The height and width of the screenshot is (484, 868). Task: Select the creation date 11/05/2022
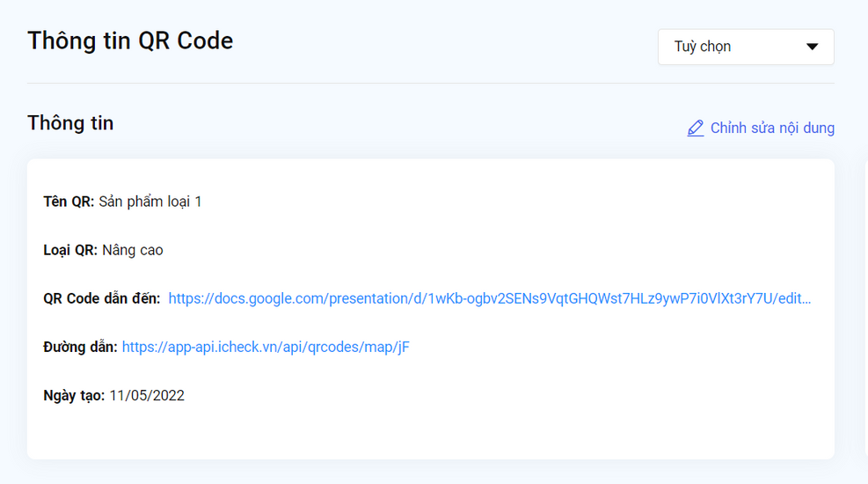point(147,395)
